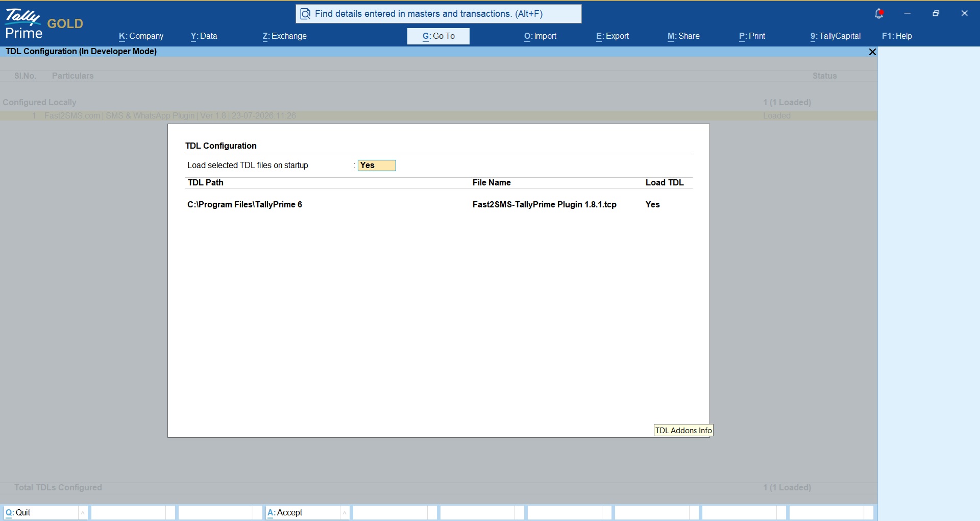This screenshot has height=521, width=980.
Task: Click the Find details search field
Action: pos(438,14)
